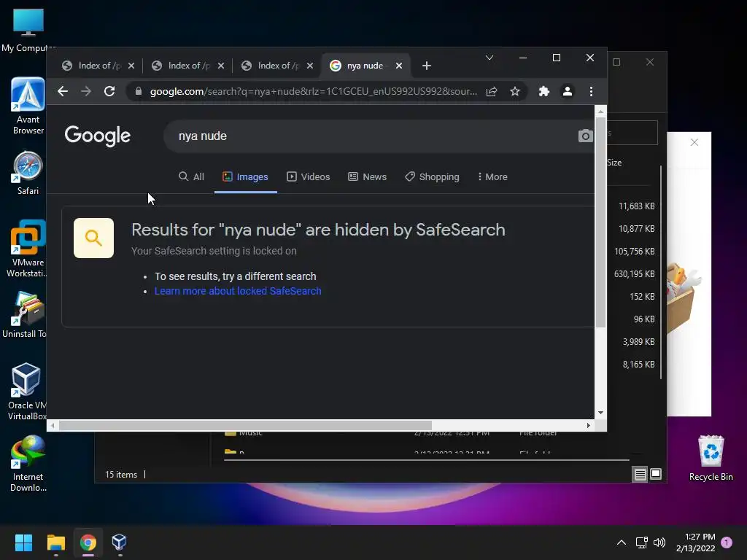The height and width of the screenshot is (560, 747).
Task: Select the 630,195 KB file size entry
Action: [x=635, y=274]
